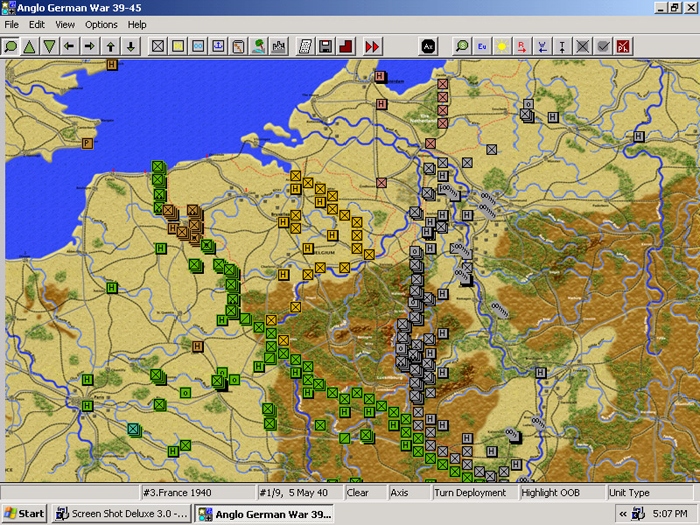
Task: Click the red R arrow icon
Action: (522, 46)
